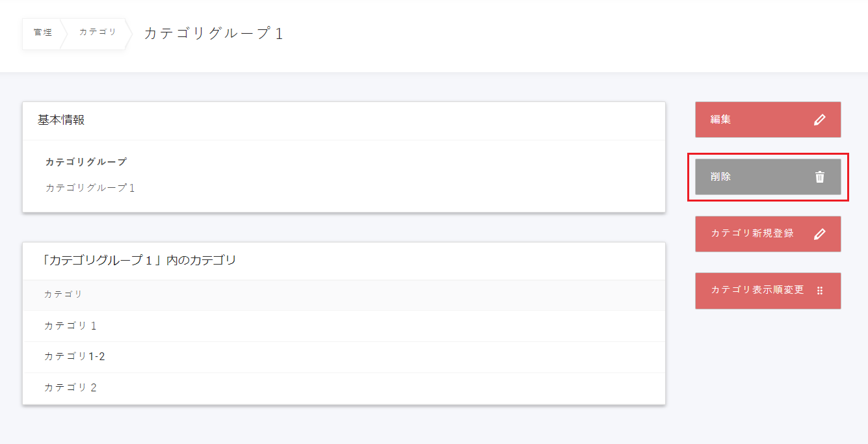Open the カテゴリ2 row

coord(70,387)
